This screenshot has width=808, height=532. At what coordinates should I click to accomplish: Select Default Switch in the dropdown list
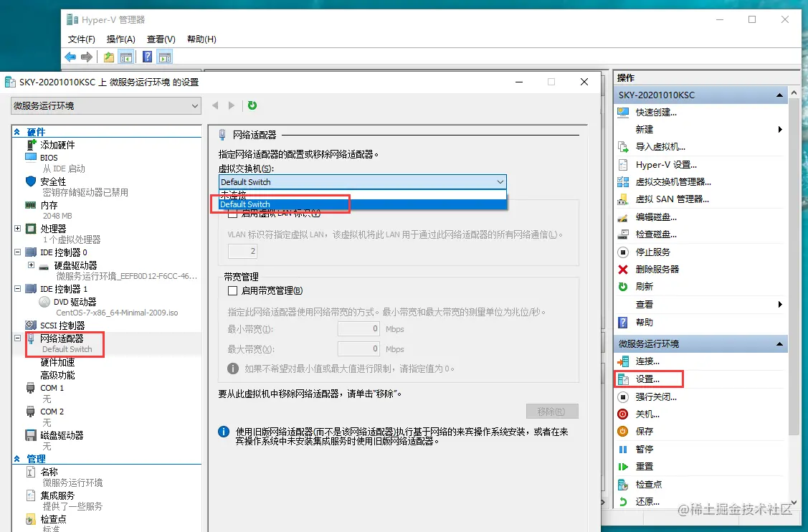click(x=363, y=204)
